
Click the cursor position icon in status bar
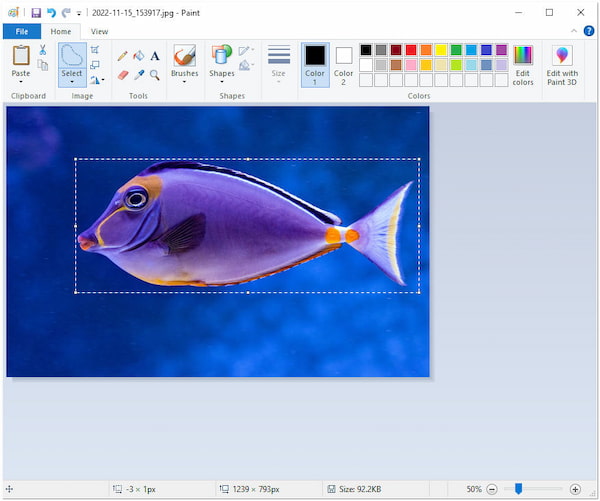(10, 489)
